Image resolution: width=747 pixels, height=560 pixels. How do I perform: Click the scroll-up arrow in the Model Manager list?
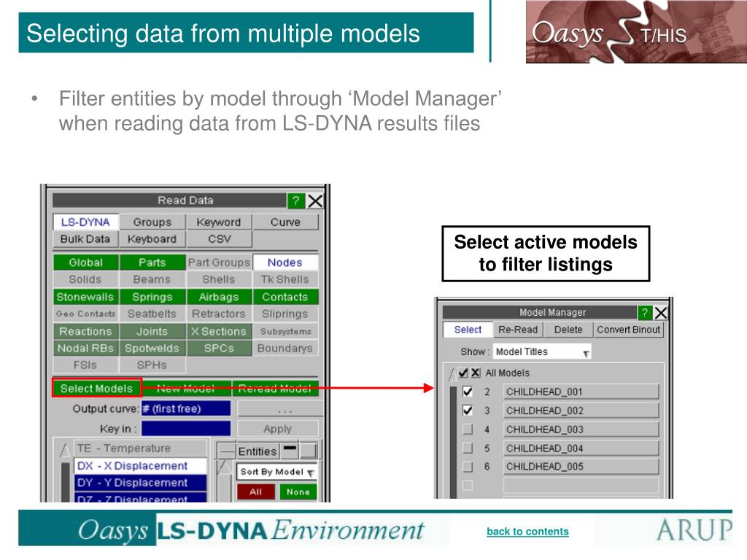click(452, 374)
